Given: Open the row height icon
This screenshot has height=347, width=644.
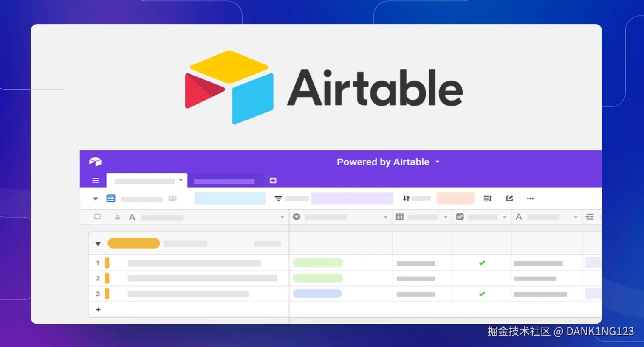Looking at the screenshot, I should 488,199.
